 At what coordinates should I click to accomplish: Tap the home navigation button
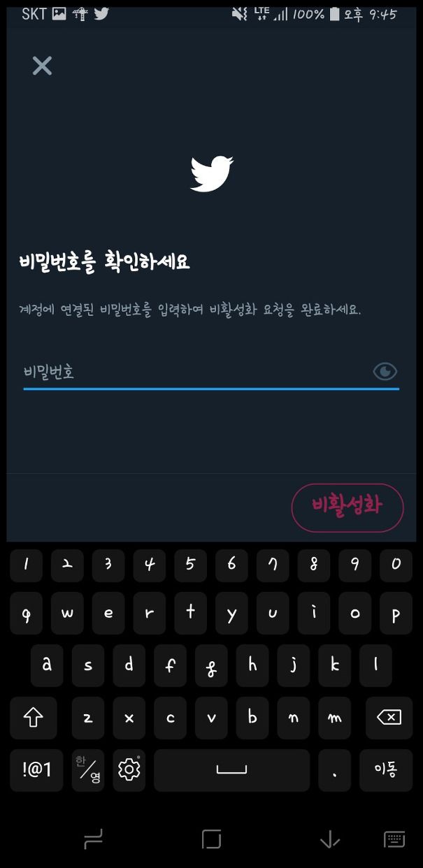tap(211, 839)
